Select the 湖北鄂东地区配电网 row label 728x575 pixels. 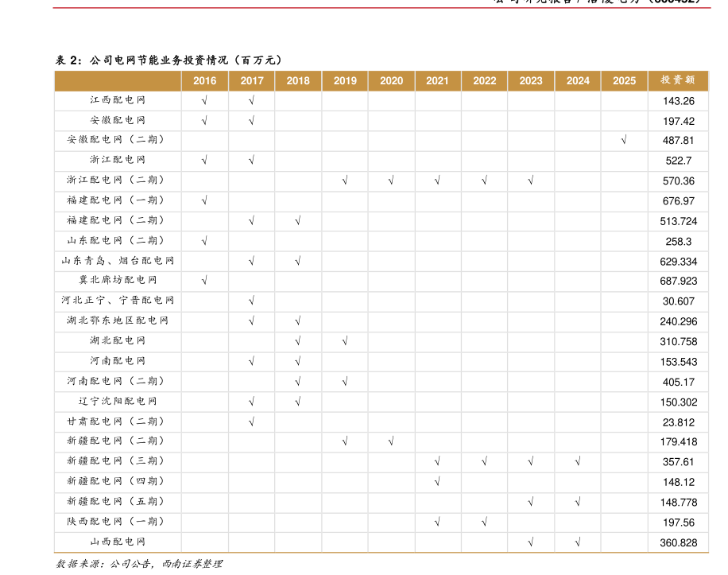coord(118,321)
